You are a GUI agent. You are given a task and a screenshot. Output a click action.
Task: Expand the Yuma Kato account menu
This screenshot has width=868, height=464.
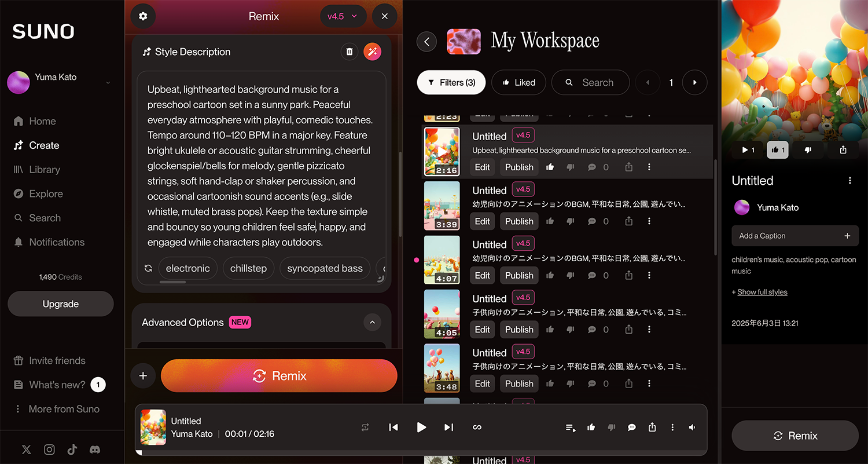click(108, 83)
